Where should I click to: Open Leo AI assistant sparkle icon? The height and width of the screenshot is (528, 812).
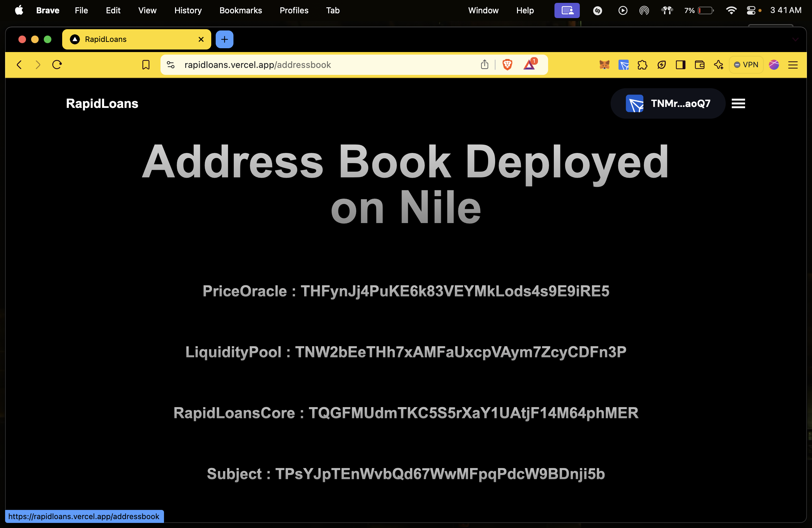(x=718, y=64)
